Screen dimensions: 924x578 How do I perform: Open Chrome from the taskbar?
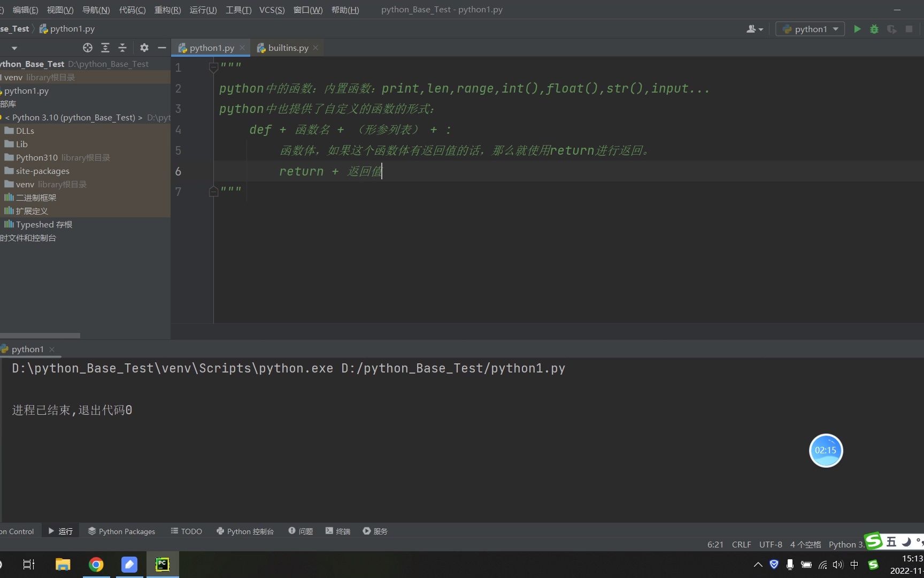coord(96,564)
